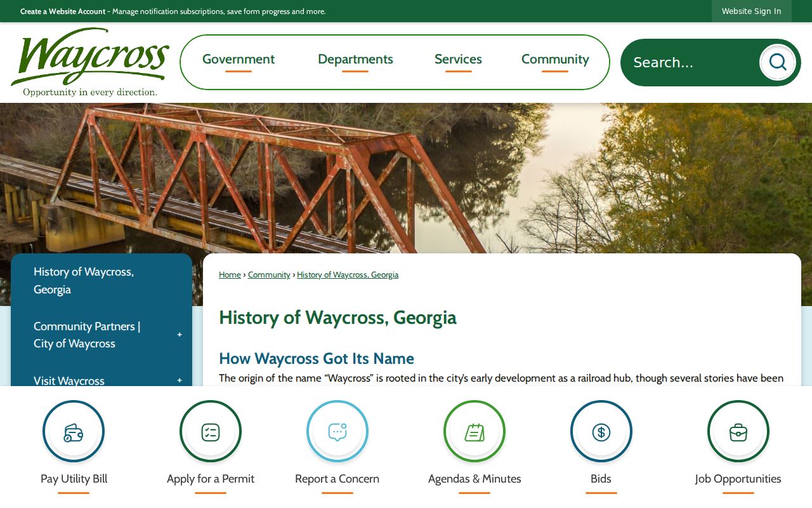Click History of Waycross, Georgia breadcrumb

[x=348, y=274]
